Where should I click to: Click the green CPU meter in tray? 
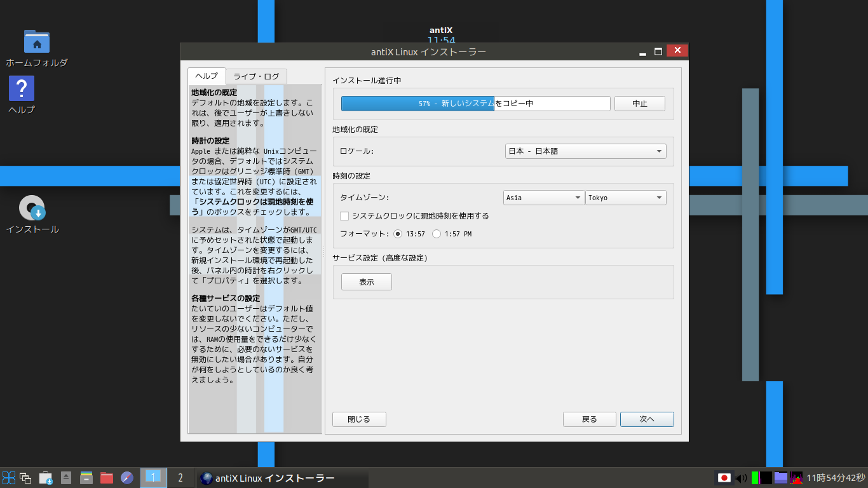coord(755,478)
